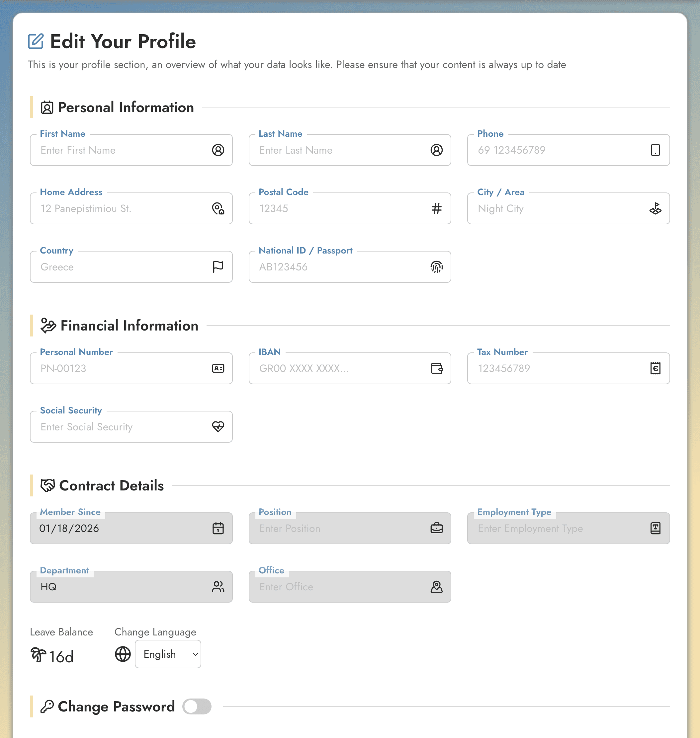
Task: Click the calendar icon in Member Since field
Action: click(x=218, y=528)
